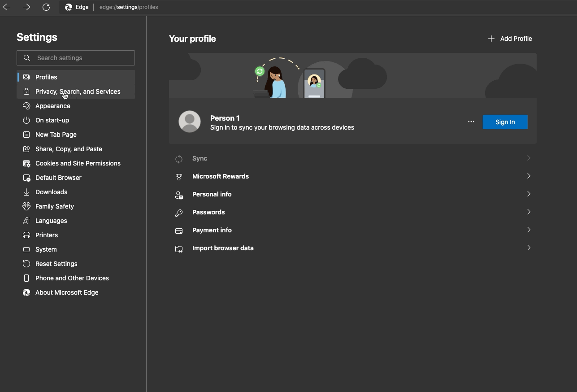Go to Appearance settings
The width and height of the screenshot is (577, 392).
pos(76,106)
